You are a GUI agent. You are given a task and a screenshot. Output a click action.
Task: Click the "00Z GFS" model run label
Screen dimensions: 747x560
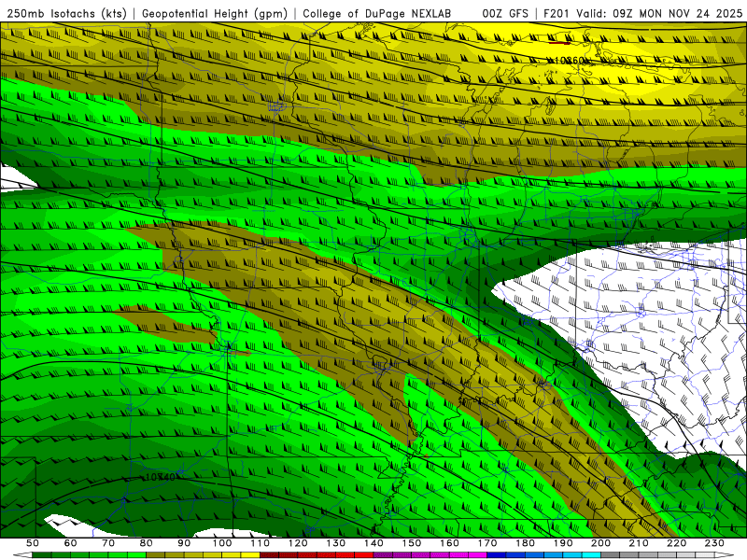pos(505,14)
